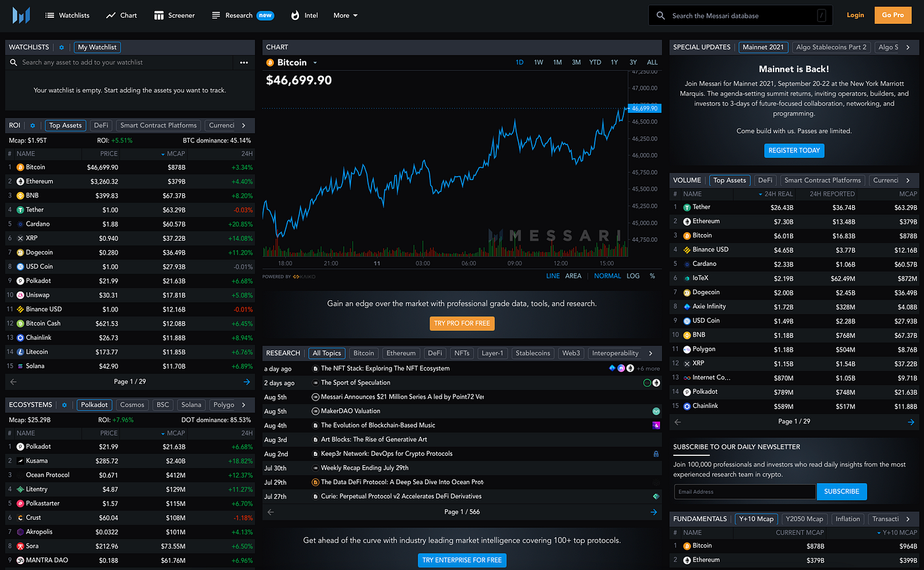Screen dimensions: 924x570
Task: Switch chart scale to LOG
Action: 633,276
